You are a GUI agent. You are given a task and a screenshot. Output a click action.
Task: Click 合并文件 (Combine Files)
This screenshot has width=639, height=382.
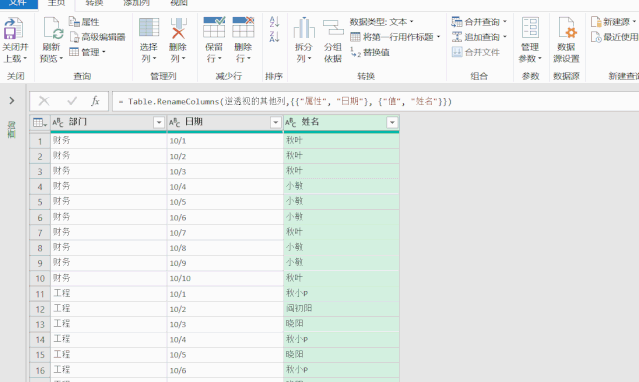click(x=476, y=52)
